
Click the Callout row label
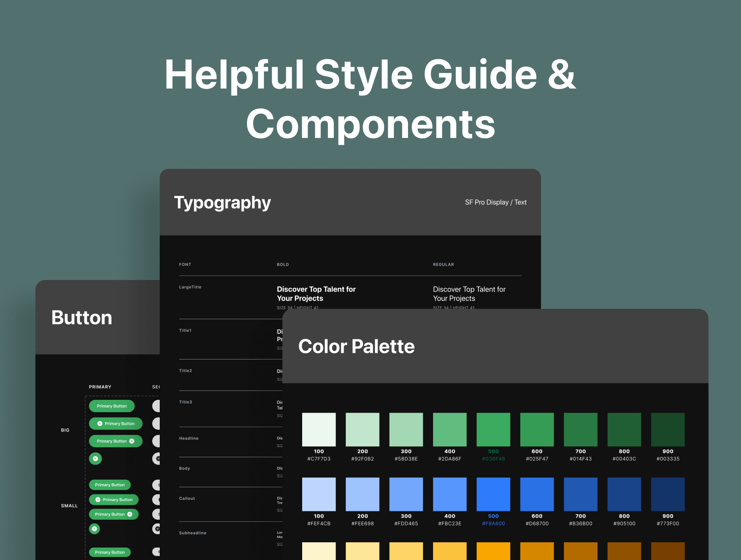pos(187,498)
